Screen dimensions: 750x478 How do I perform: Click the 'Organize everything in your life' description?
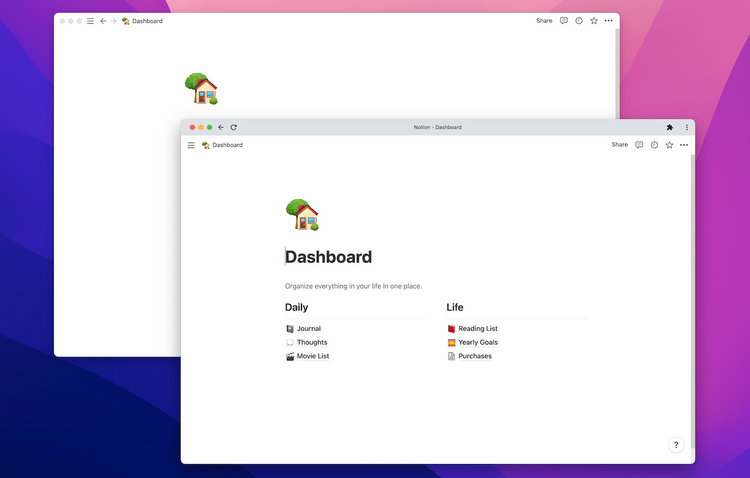(x=353, y=286)
